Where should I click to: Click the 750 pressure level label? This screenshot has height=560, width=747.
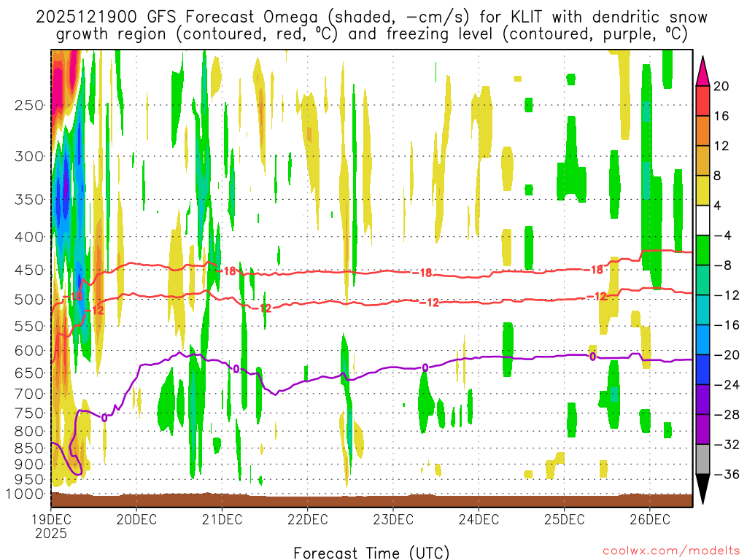29,413
